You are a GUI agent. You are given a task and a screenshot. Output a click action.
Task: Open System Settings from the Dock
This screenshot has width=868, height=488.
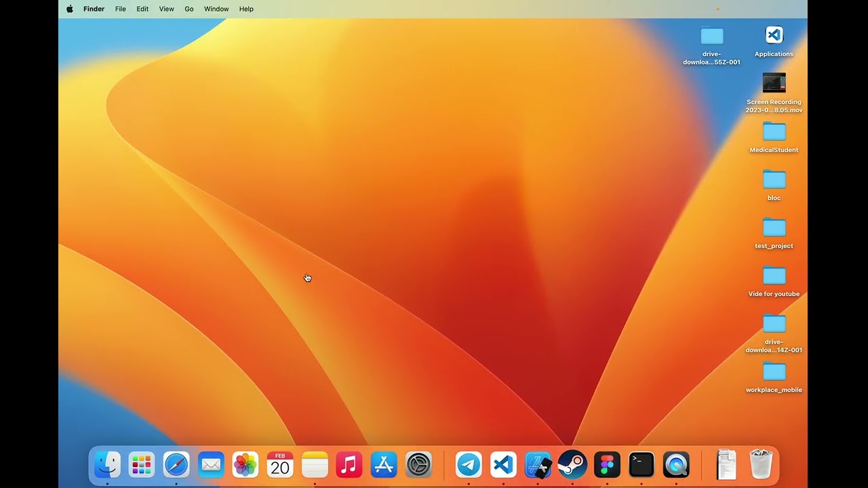click(418, 465)
